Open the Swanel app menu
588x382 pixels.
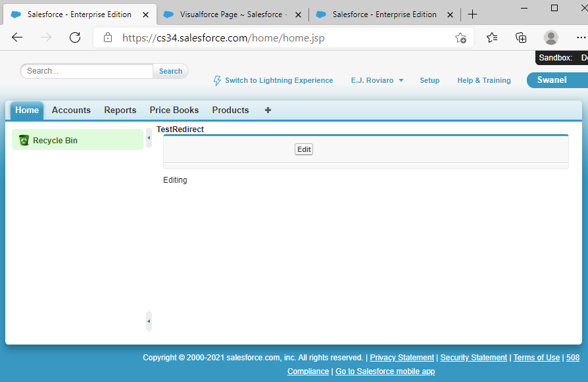tap(556, 80)
